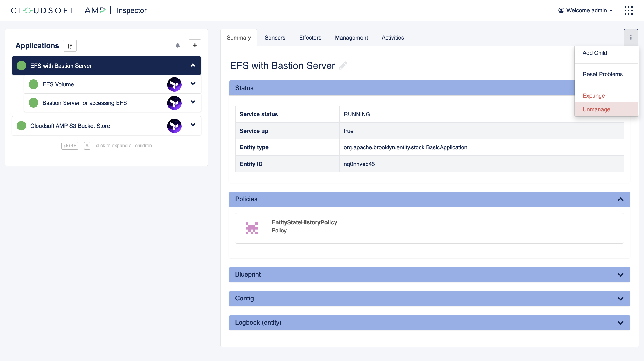Click the Applications heading
This screenshot has height=361, width=644.
click(x=37, y=46)
